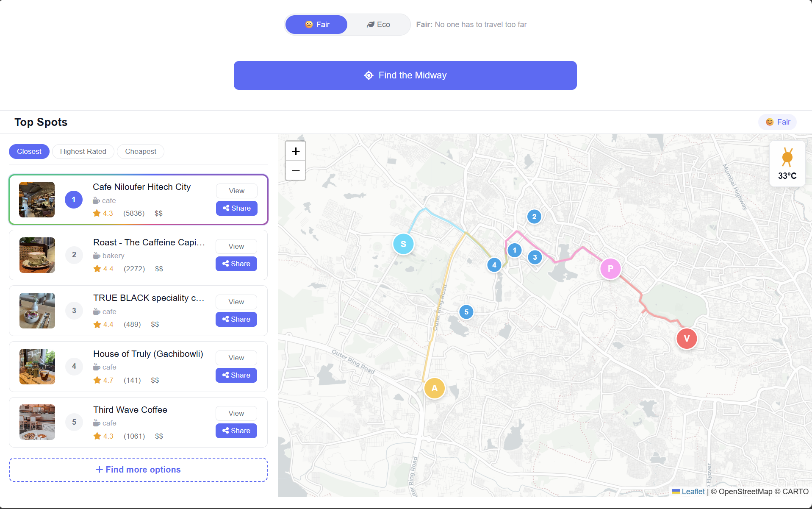Image resolution: width=812 pixels, height=509 pixels.
Task: Open House of Truly thumbnail photo
Action: tap(37, 367)
